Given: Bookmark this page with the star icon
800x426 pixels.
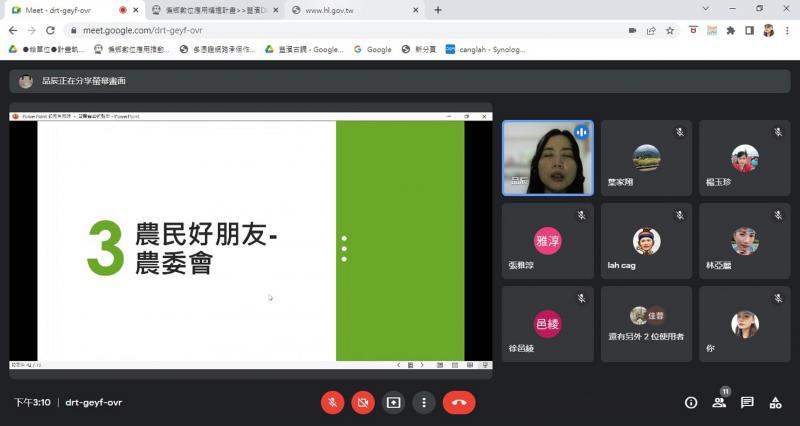Looking at the screenshot, I should (670, 31).
